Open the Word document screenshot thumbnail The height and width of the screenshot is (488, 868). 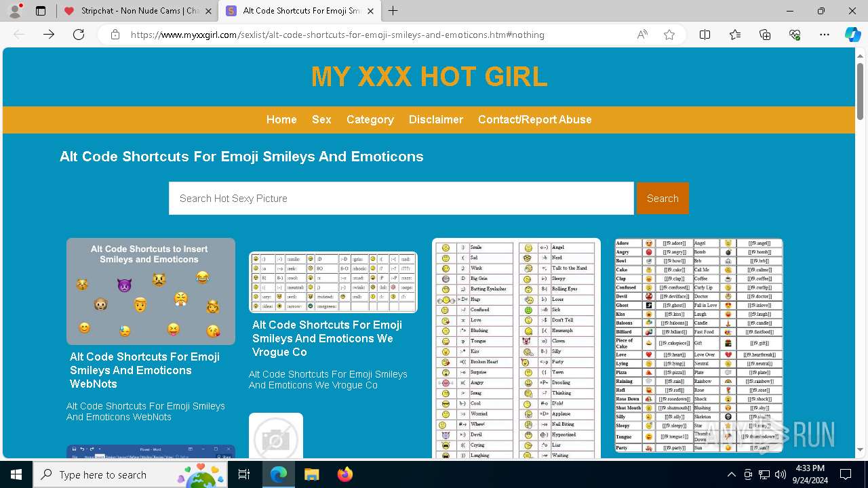151,451
